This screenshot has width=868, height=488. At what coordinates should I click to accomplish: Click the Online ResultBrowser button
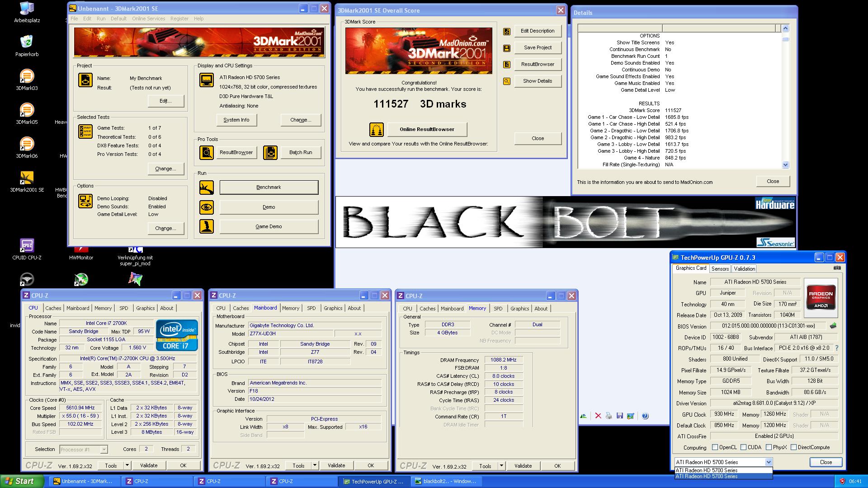tap(427, 130)
